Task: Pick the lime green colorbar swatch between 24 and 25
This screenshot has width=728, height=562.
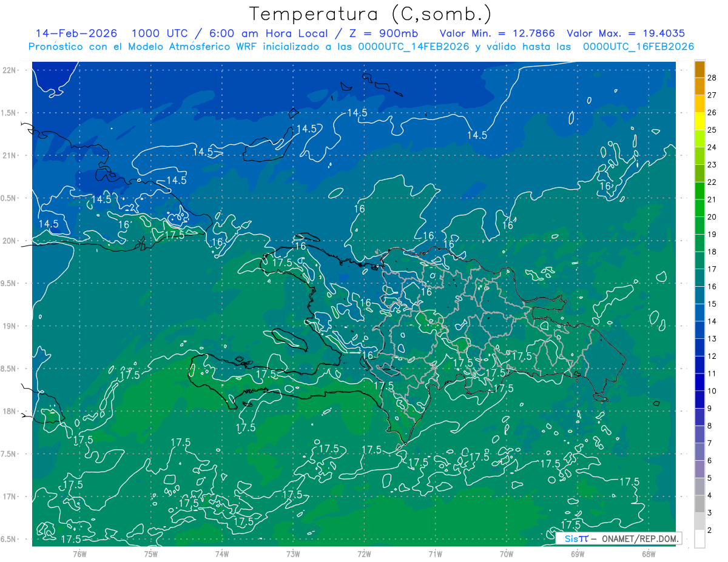Action: point(699,138)
